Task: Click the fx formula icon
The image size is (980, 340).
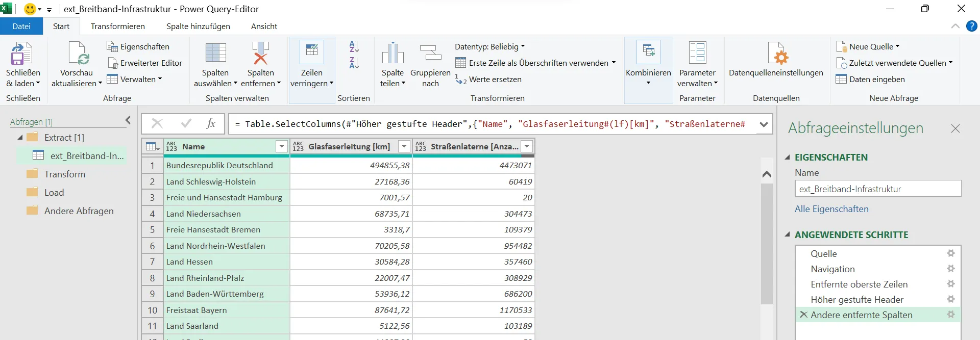Action: coord(211,123)
